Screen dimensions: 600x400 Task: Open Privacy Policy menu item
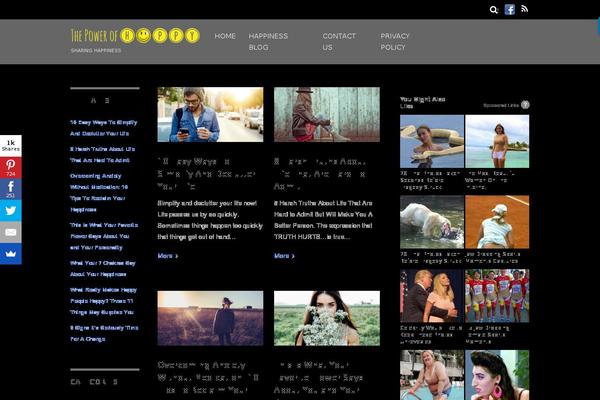(x=395, y=41)
